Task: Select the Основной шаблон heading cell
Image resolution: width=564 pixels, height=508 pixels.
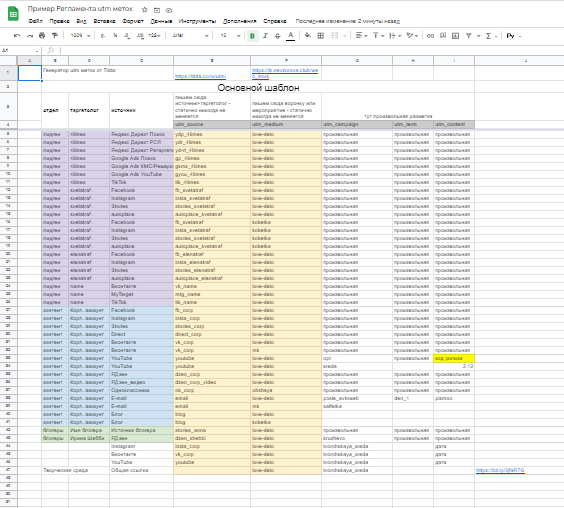Action: [x=258, y=87]
